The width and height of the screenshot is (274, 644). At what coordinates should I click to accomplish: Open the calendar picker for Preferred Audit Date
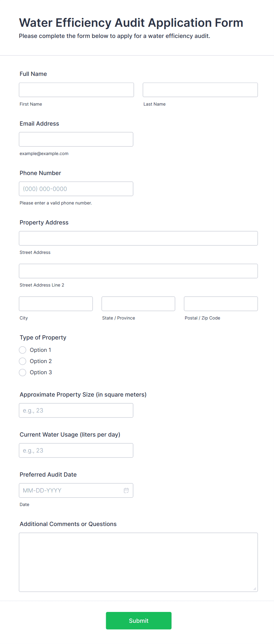point(126,490)
